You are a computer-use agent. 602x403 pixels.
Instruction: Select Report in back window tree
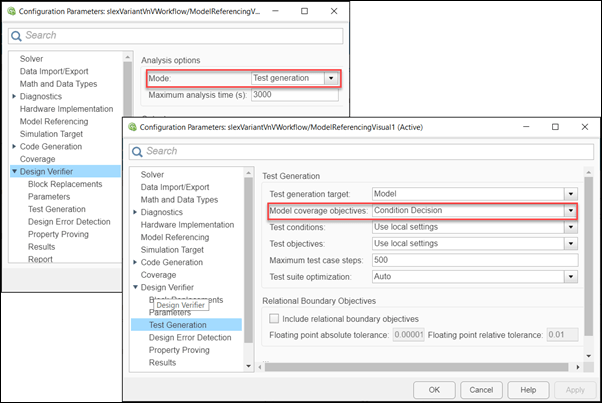pos(40,259)
